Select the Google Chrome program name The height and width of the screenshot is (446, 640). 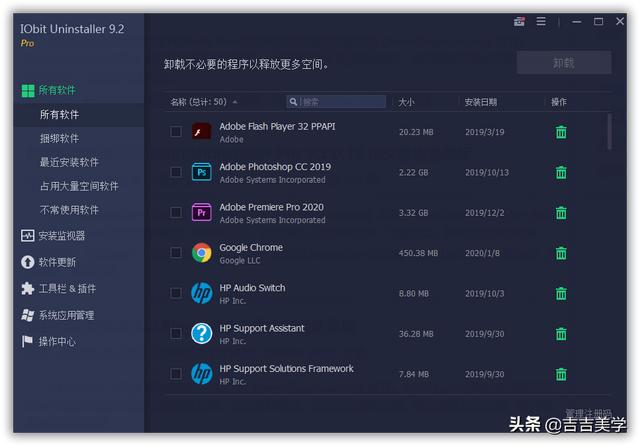tap(251, 247)
